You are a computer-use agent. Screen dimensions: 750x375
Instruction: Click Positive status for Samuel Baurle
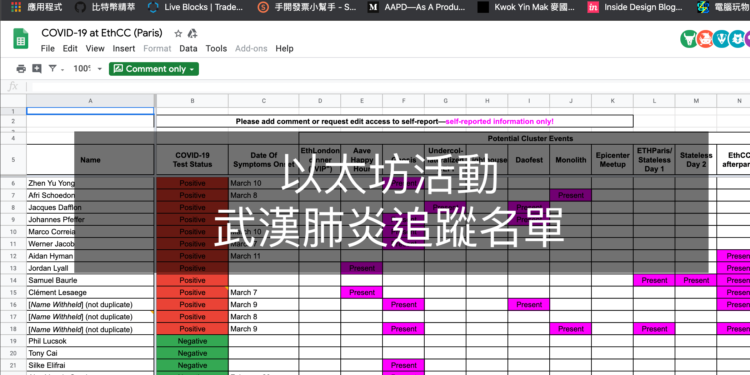(192, 280)
